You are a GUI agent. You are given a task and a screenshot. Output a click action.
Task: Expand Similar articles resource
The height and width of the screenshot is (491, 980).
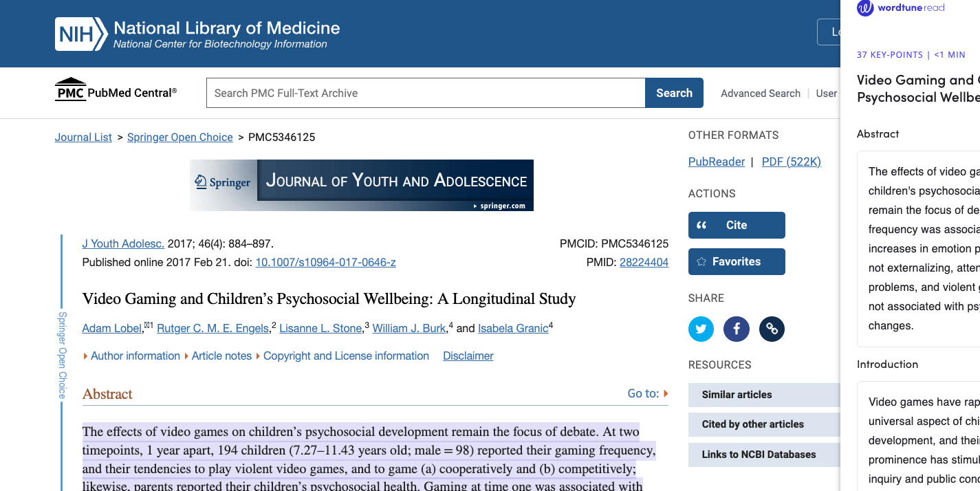coord(764,395)
